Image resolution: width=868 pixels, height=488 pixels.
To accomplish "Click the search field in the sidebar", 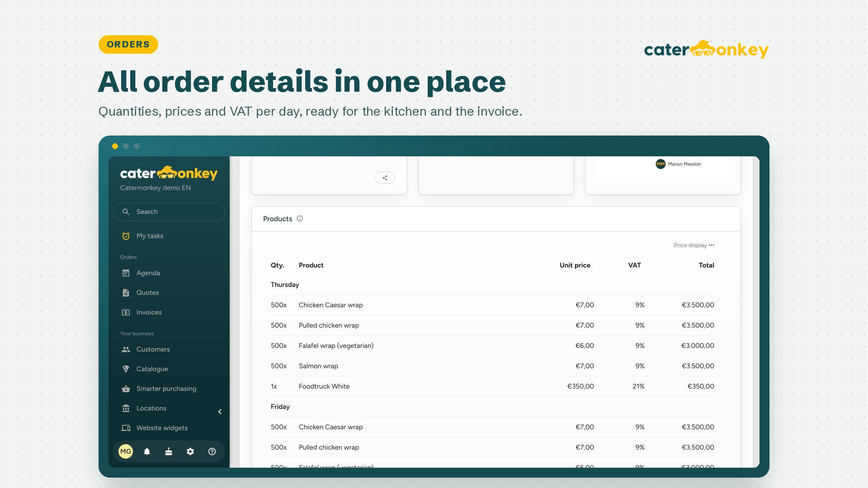I will coord(169,212).
